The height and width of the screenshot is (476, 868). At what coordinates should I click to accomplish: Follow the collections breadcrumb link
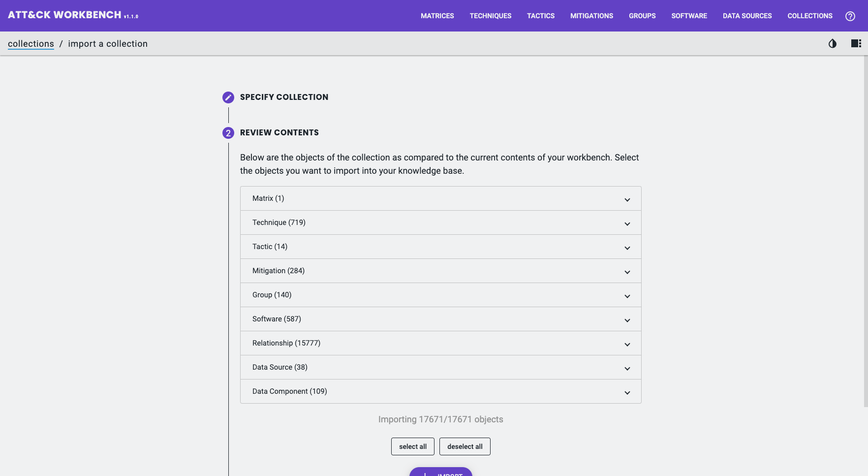click(x=31, y=44)
